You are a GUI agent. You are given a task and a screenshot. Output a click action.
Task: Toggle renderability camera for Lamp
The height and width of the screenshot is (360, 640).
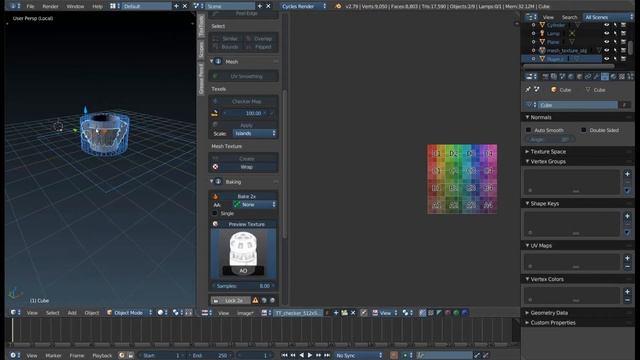point(624,33)
